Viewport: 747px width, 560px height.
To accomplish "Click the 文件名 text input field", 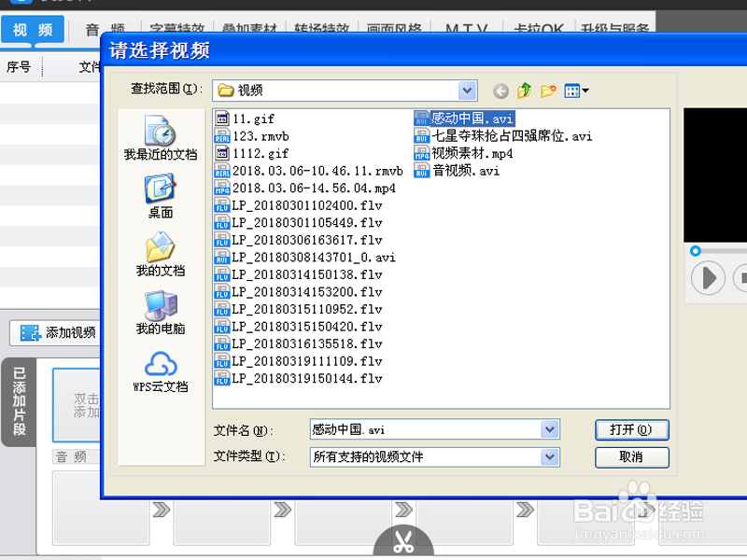I will click(x=426, y=429).
